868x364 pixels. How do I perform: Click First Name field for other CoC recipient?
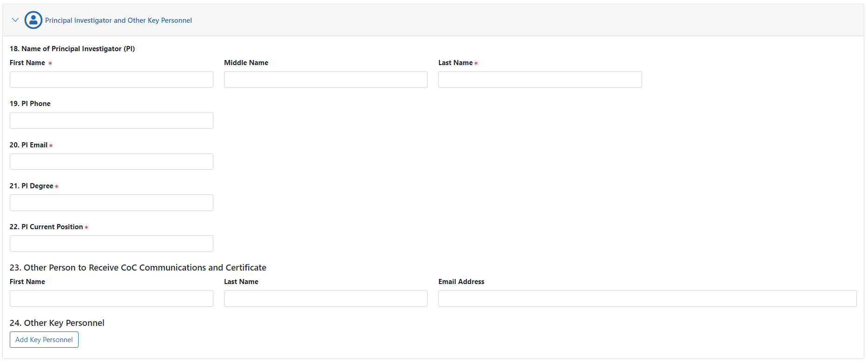coord(111,298)
